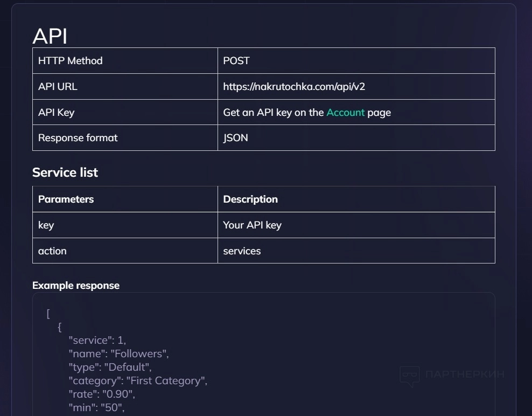Click the Description column header
The width and height of the screenshot is (532, 416).
point(250,199)
